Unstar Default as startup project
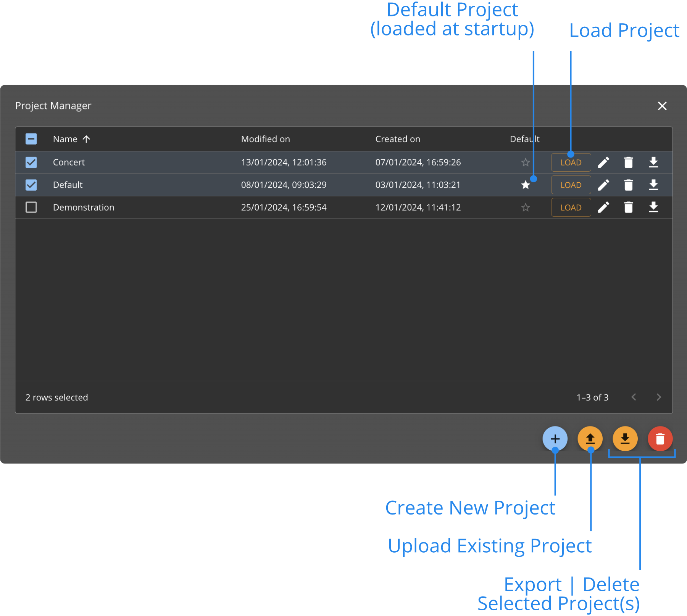 click(525, 185)
